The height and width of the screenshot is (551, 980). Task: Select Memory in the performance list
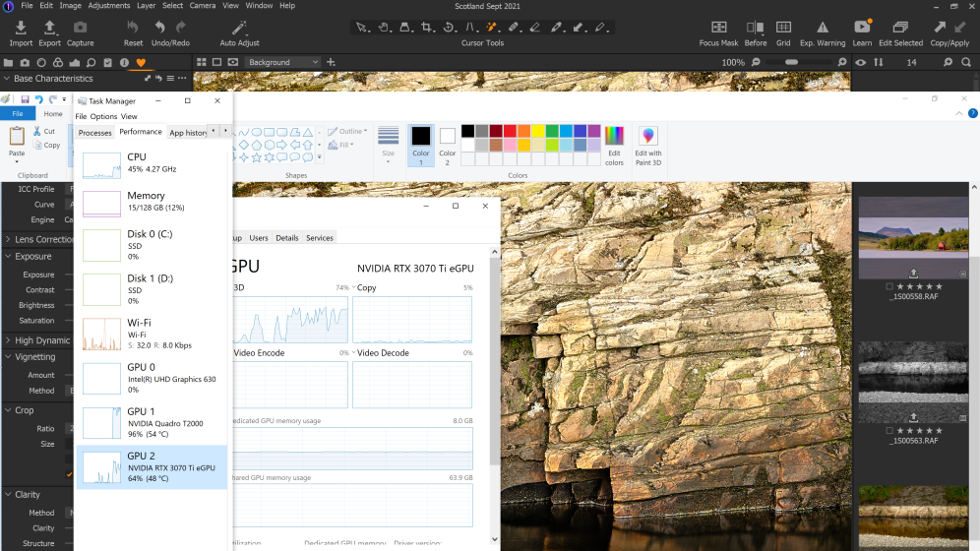[x=152, y=202]
